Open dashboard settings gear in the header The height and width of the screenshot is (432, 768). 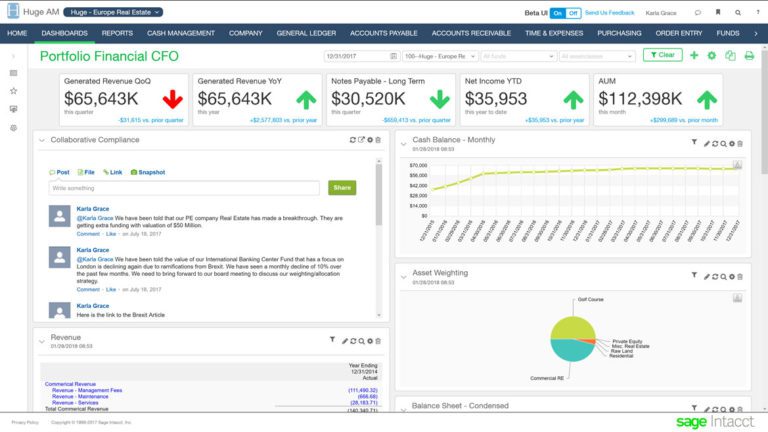pos(712,55)
